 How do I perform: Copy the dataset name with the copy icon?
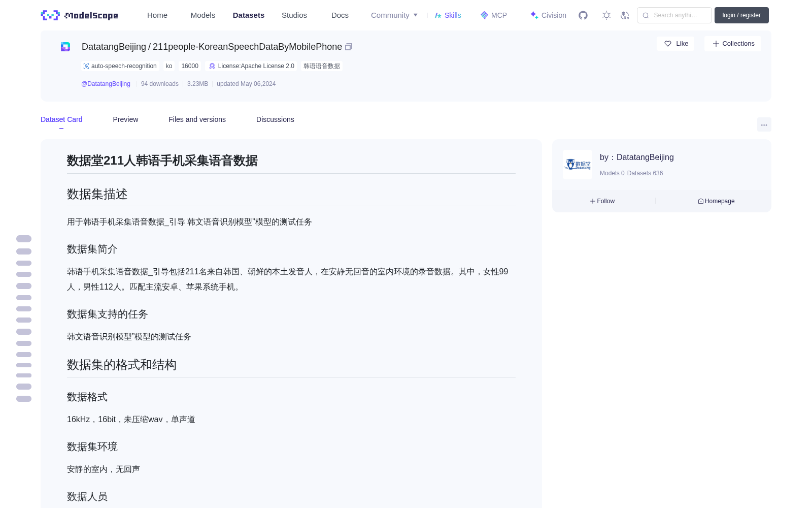pos(349,47)
